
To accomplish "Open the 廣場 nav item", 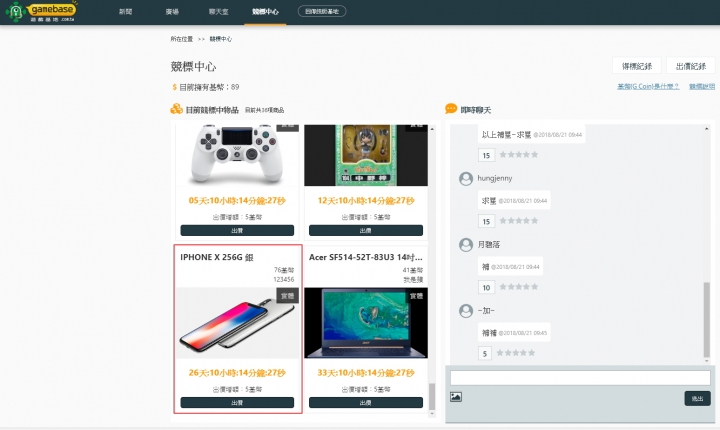I will click(172, 11).
